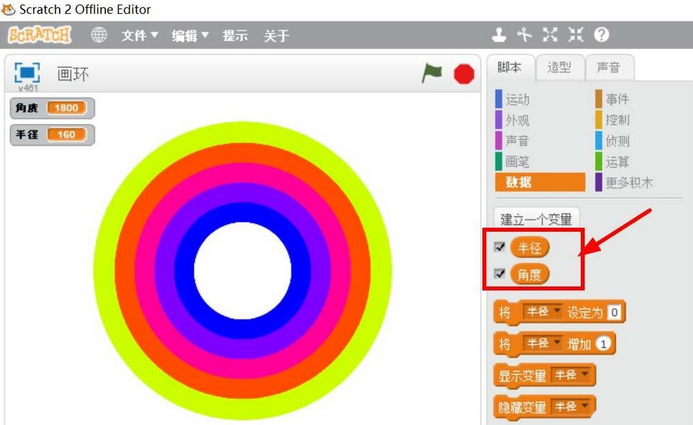Open variable dropdown in 显示变量 block
Image resolution: width=693 pixels, height=425 pixels.
(x=572, y=375)
